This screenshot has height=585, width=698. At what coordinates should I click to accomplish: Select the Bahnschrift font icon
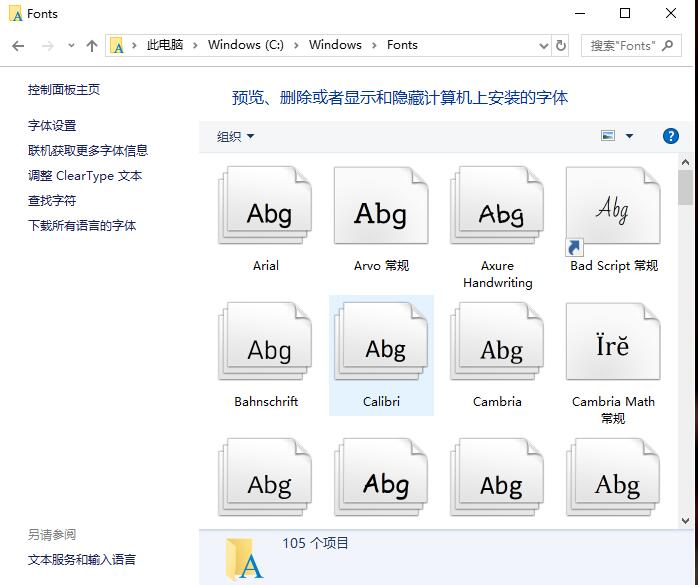pos(265,341)
